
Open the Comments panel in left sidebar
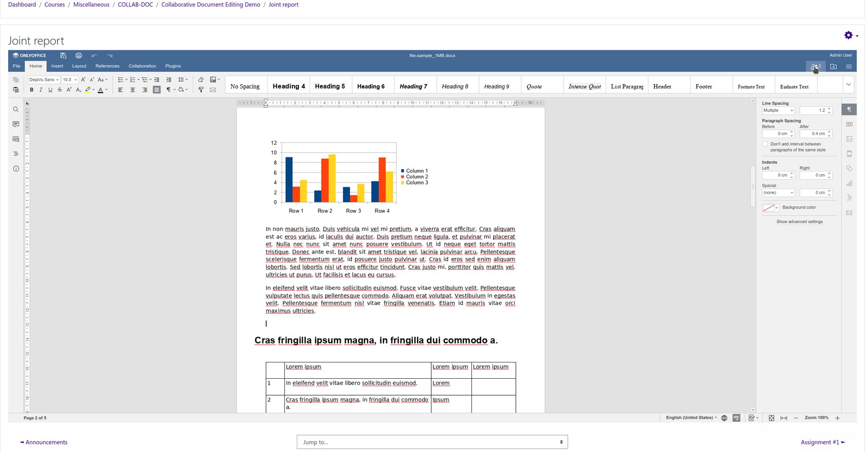pyautogui.click(x=16, y=124)
